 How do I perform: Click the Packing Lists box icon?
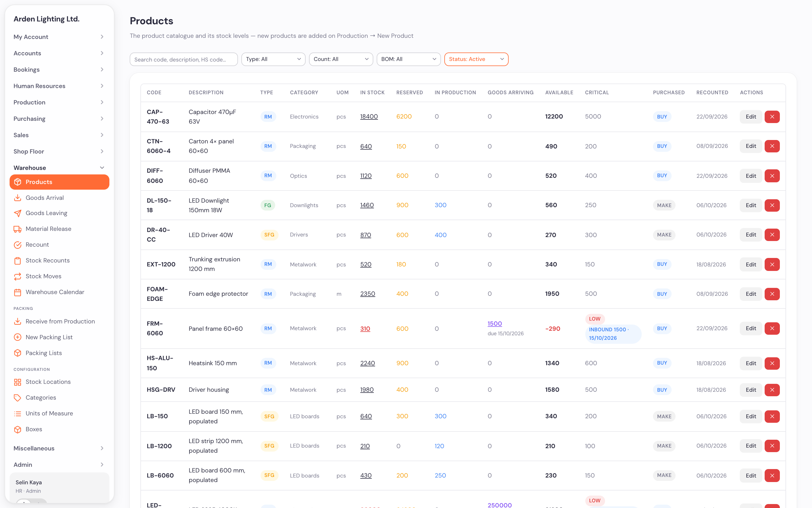[x=17, y=353]
